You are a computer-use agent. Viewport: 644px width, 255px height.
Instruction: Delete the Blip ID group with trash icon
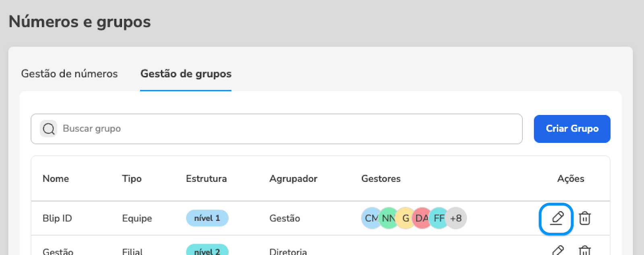[584, 218]
